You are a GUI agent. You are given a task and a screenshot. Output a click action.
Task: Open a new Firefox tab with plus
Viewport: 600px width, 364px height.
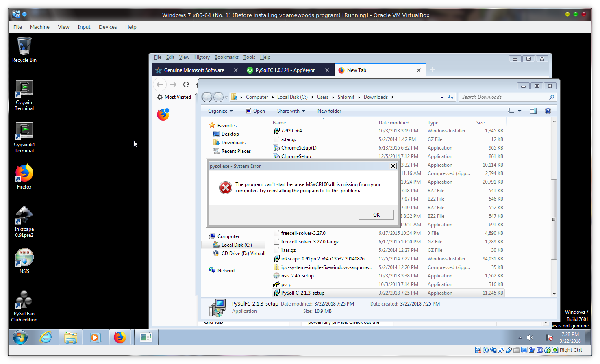tap(433, 70)
